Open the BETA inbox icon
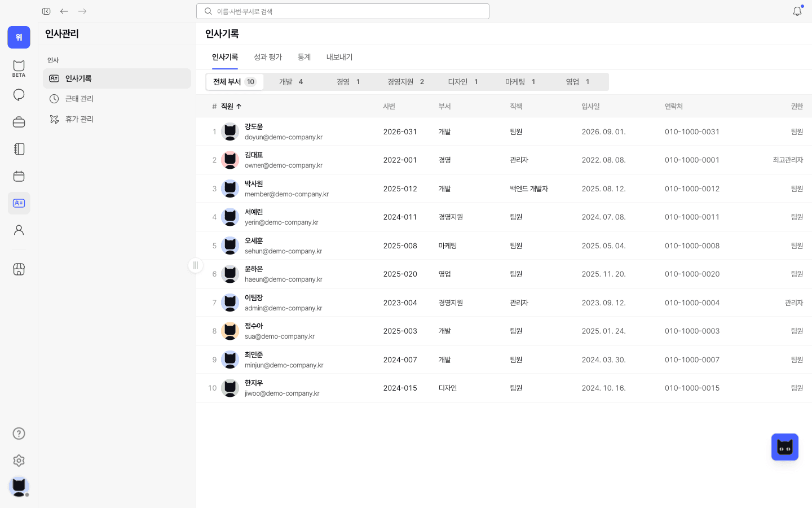 (19, 68)
